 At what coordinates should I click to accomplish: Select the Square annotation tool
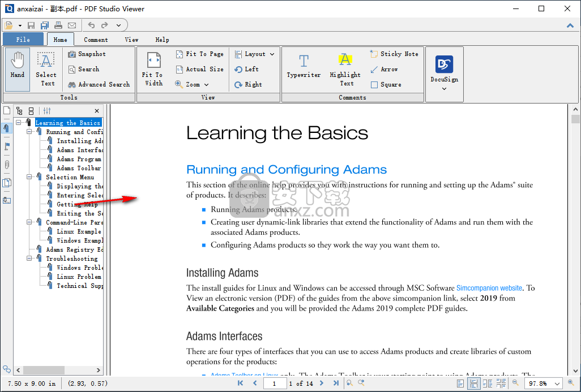[386, 84]
